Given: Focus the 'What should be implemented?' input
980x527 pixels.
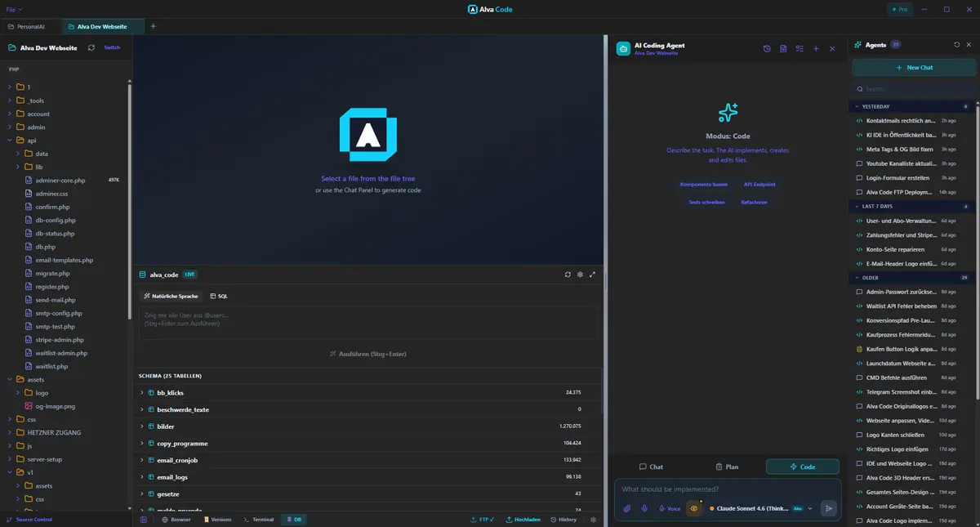Looking at the screenshot, I should 727,489.
